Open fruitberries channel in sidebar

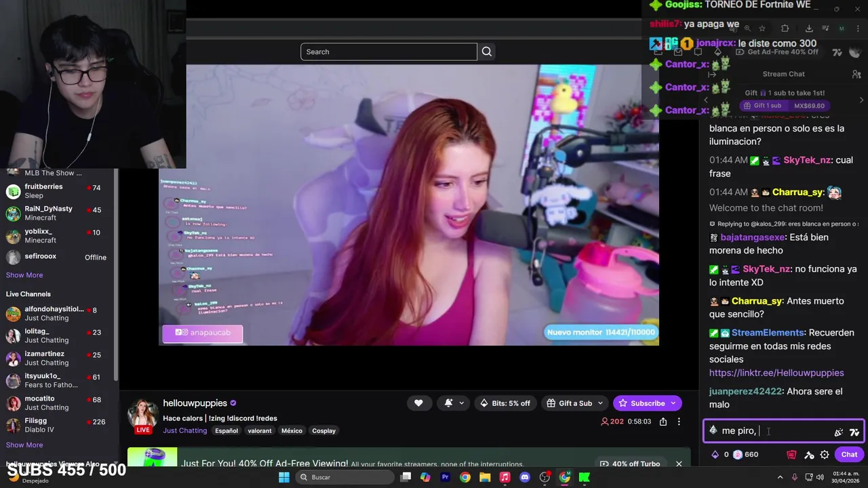point(59,191)
